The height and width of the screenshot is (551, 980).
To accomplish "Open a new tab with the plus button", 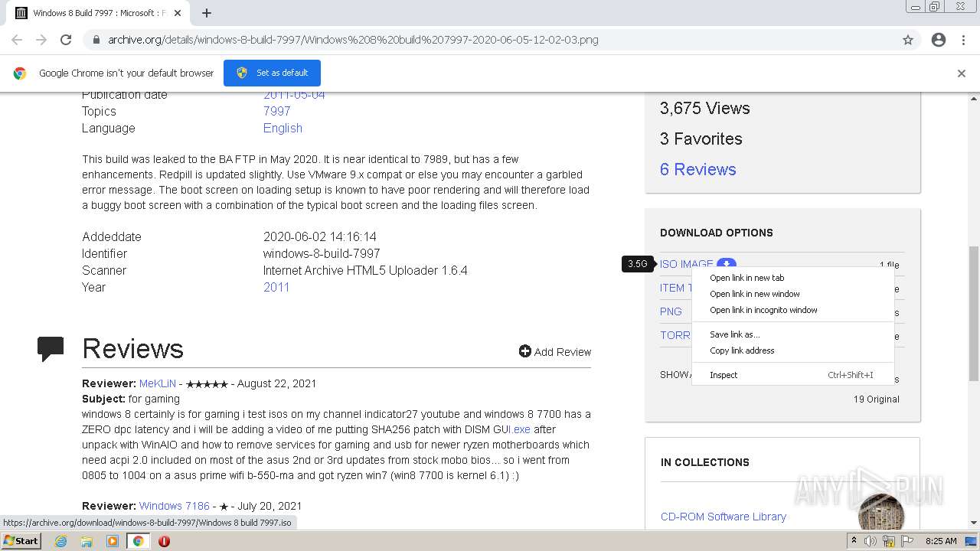I will click(x=207, y=13).
